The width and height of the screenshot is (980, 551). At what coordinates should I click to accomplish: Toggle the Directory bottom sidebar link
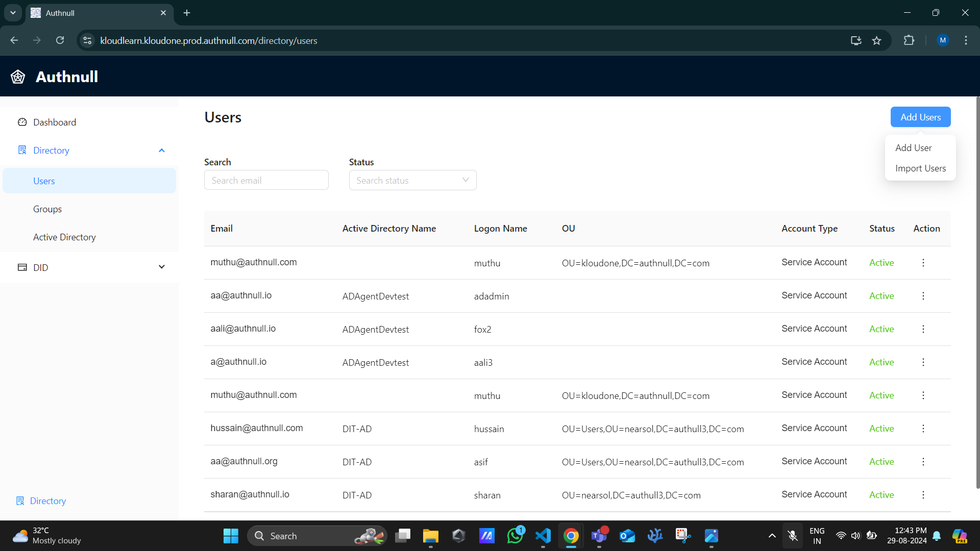coord(49,500)
